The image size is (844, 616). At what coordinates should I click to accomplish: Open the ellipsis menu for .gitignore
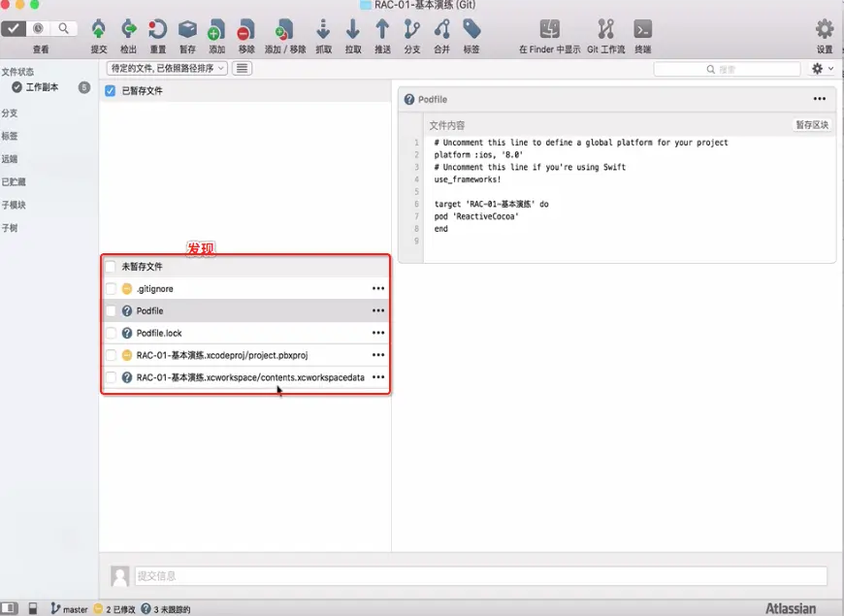378,289
